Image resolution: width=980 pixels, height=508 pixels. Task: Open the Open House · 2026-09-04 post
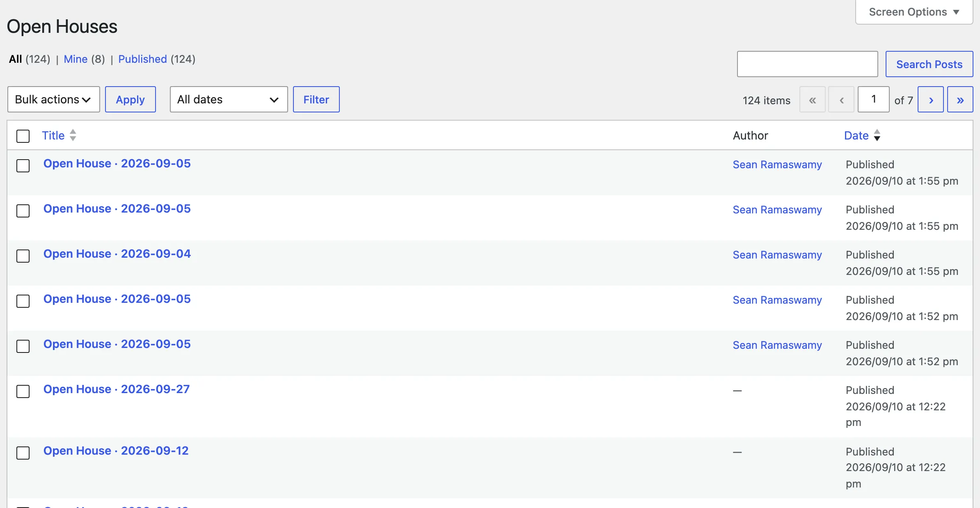coord(117,254)
